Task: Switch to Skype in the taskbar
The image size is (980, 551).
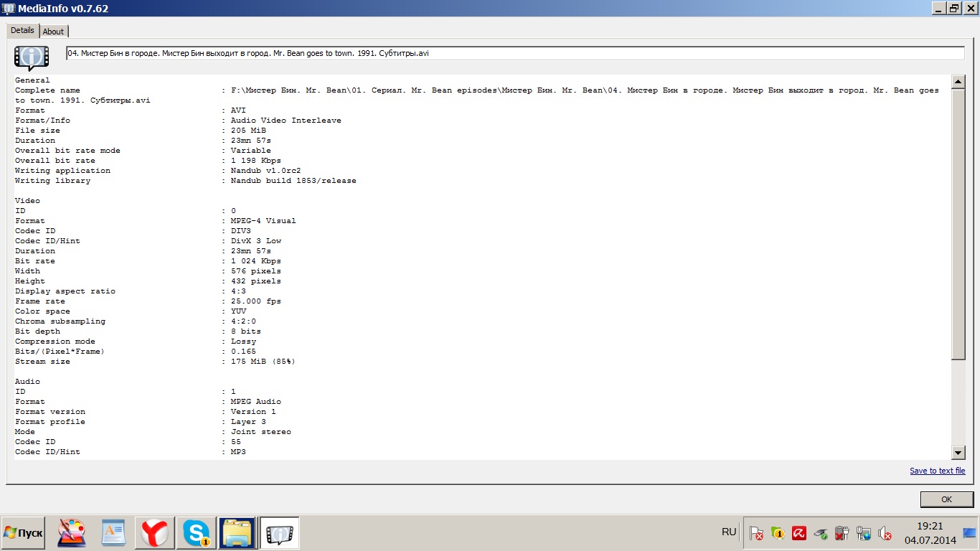Action: (197, 533)
